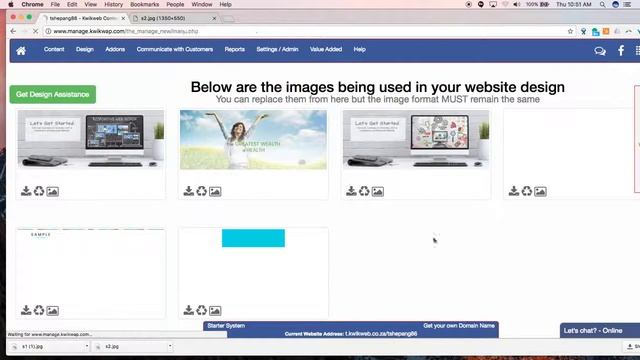Click the first desk monitor thumbnail
Screen dimensions: 640x360
(91, 139)
